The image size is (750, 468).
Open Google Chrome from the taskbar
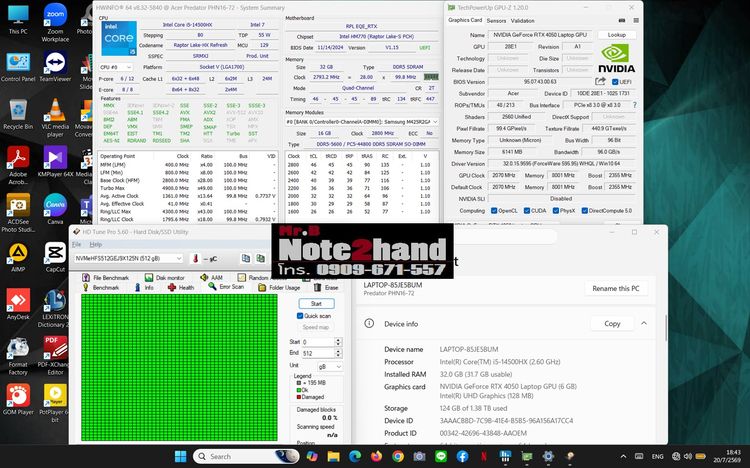(398, 457)
